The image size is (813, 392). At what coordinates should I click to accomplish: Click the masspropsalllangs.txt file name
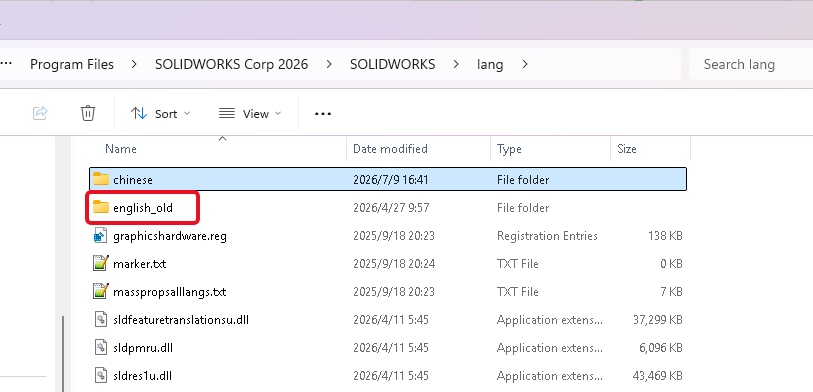170,292
